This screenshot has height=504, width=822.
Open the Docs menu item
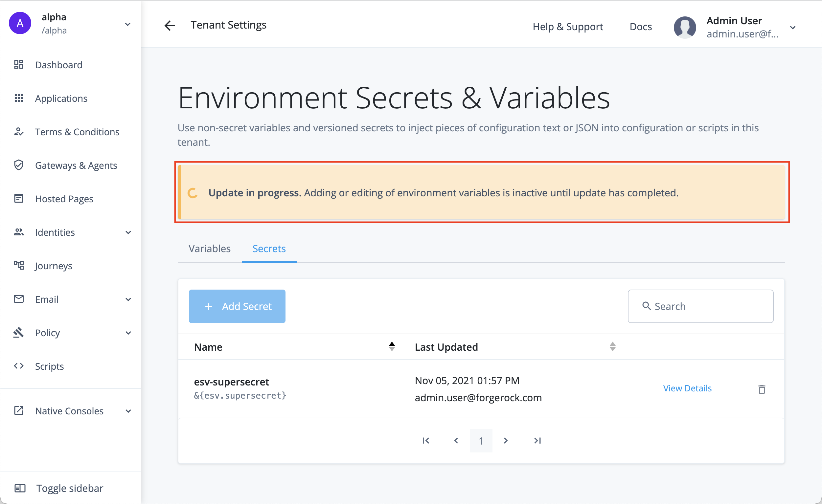640,26
